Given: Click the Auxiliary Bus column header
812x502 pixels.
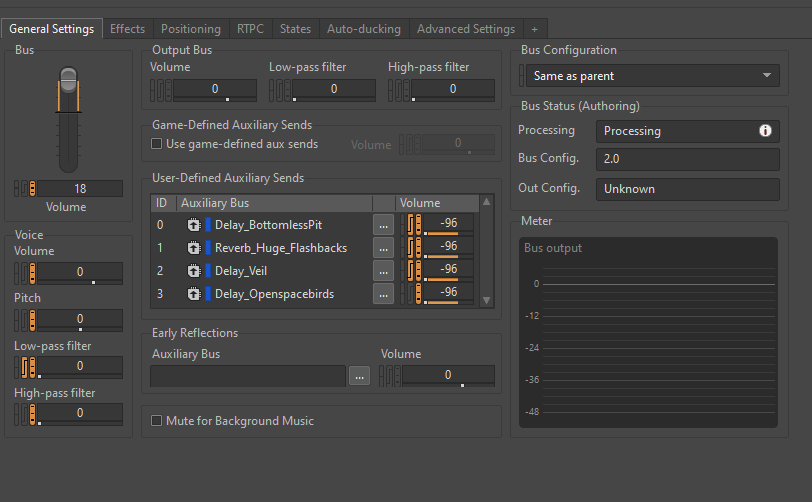Looking at the screenshot, I should [x=274, y=203].
